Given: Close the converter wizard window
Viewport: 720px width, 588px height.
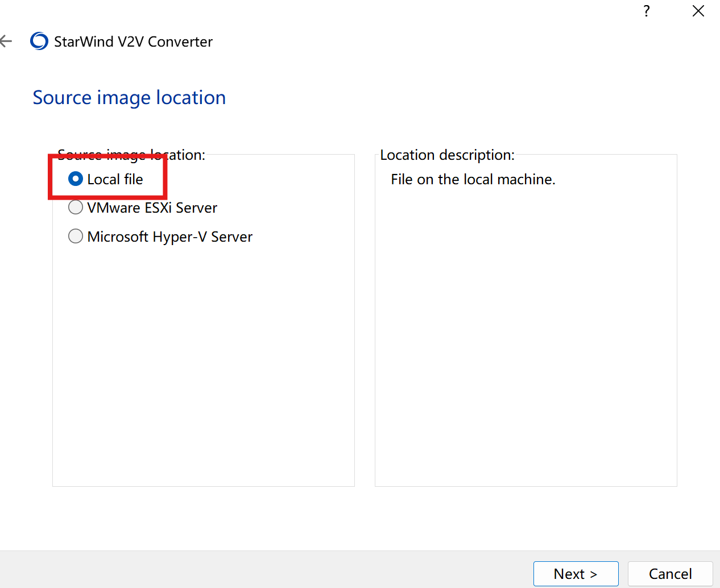Looking at the screenshot, I should [698, 11].
